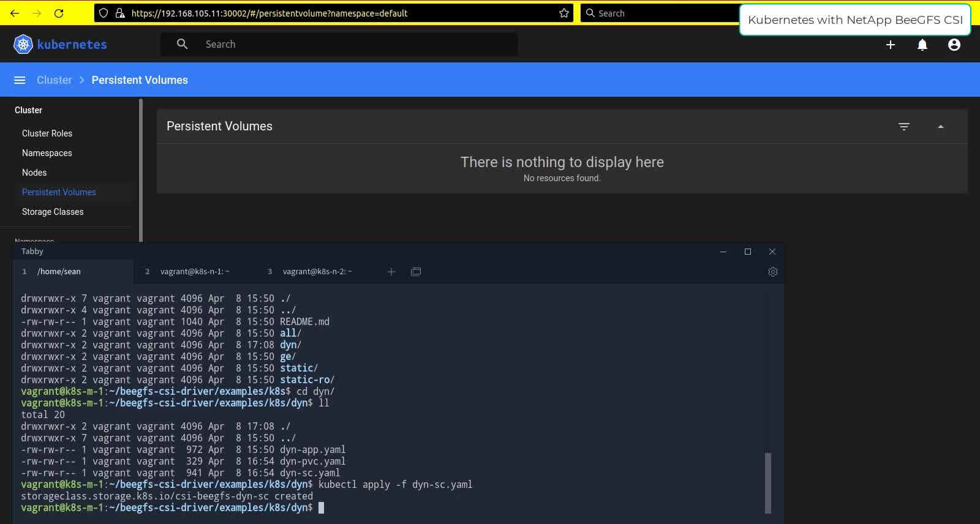Click the browser URL address bar
Image resolution: width=980 pixels, height=524 pixels.
[334, 13]
